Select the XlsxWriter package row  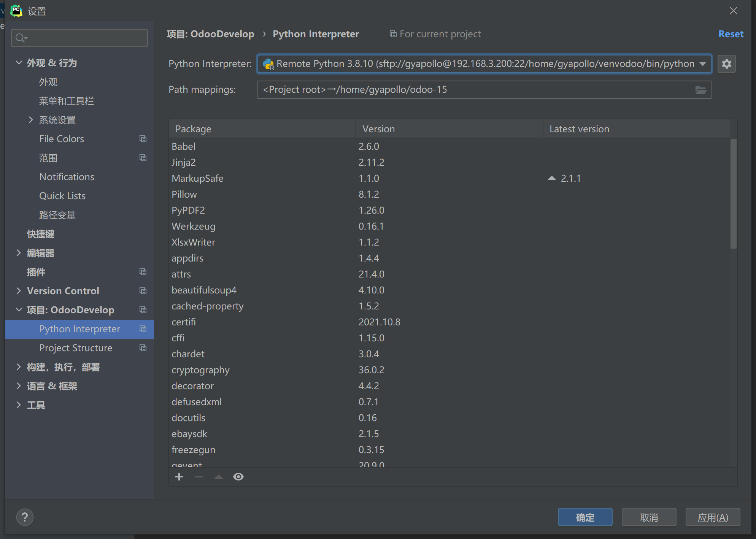pos(449,242)
